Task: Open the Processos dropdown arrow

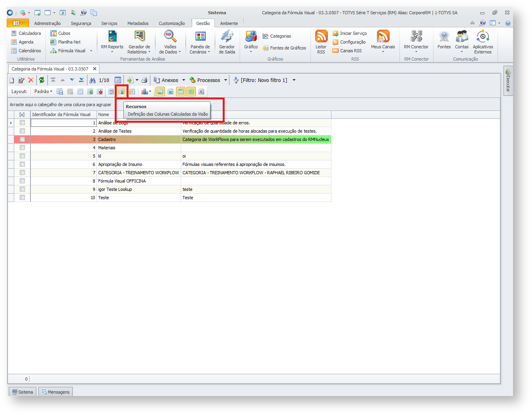Action: coord(225,80)
